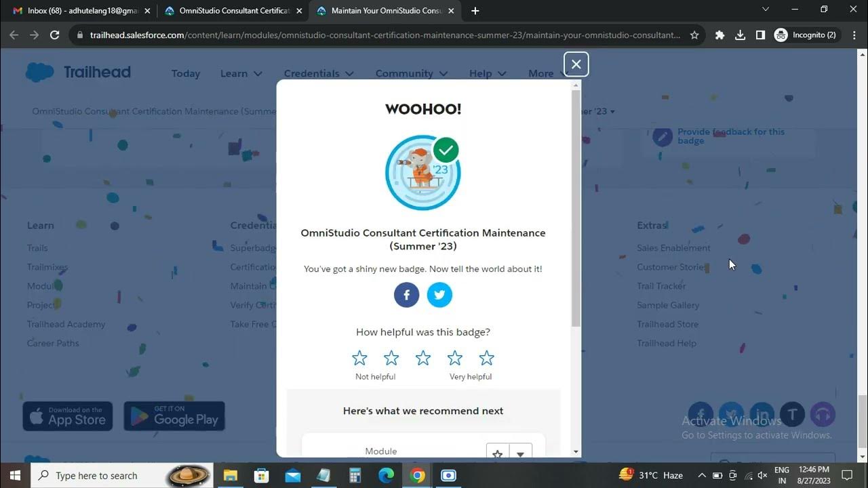Bookmark this page with star icon
This screenshot has height=488, width=868.
[694, 35]
